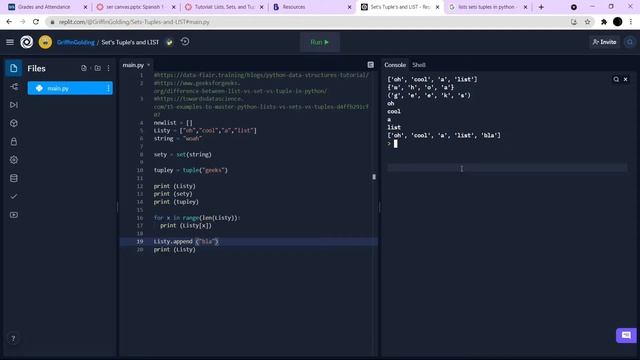Open the main.py tab dropdown arrow
The width and height of the screenshot is (640, 360).
149,65
